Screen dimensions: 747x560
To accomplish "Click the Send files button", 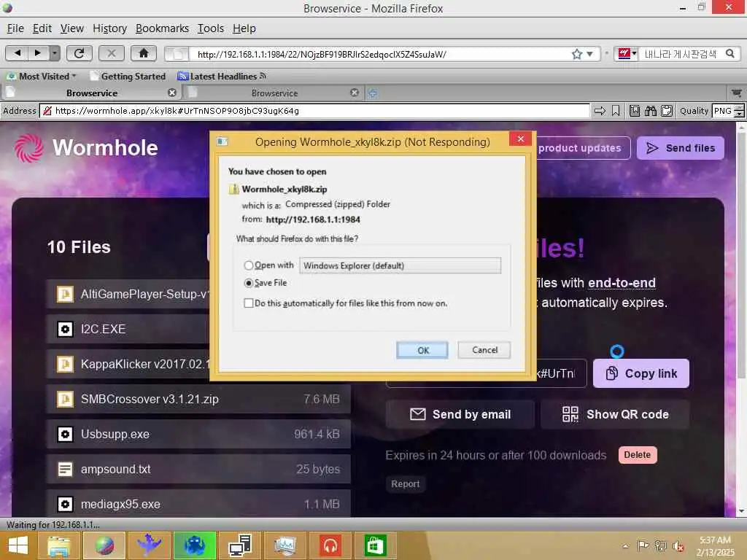I will (x=681, y=148).
